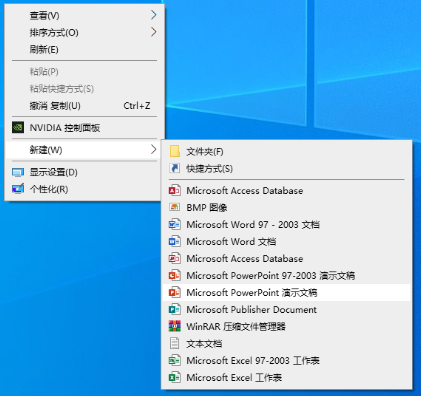
Task: Click the yellow folder icon beside 文件夹(F)
Action: point(175,151)
